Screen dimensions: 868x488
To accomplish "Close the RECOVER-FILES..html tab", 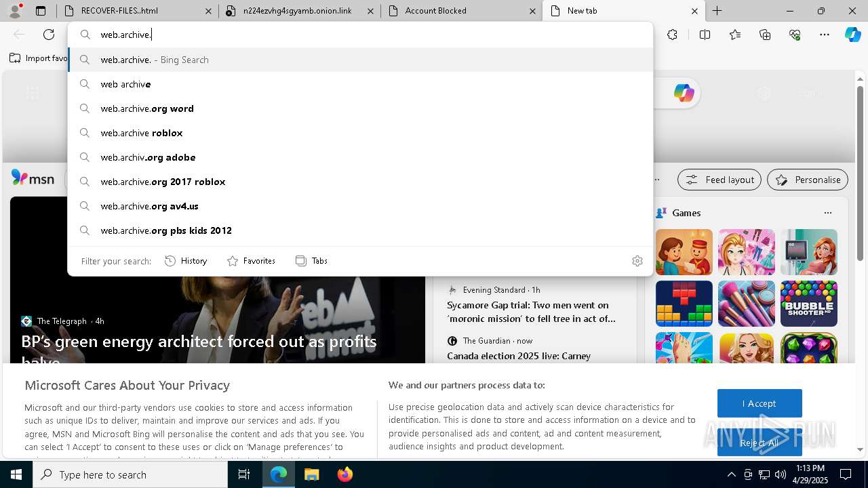I will pyautogui.click(x=208, y=11).
